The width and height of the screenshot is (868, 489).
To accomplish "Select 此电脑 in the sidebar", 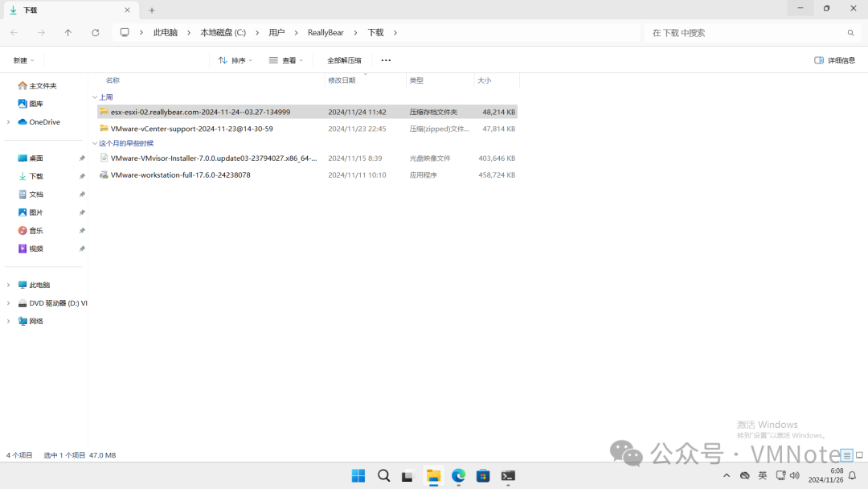I will click(39, 285).
